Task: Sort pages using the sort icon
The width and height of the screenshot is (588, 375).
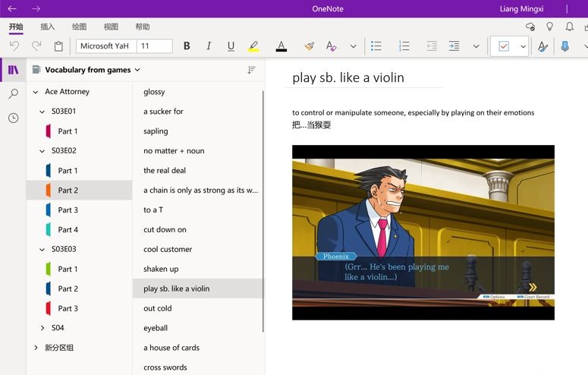Action: [x=251, y=70]
